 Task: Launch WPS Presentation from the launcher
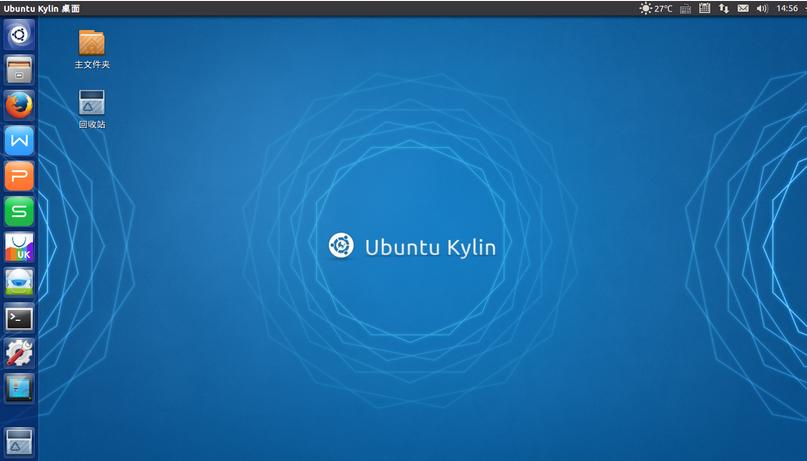pos(19,176)
